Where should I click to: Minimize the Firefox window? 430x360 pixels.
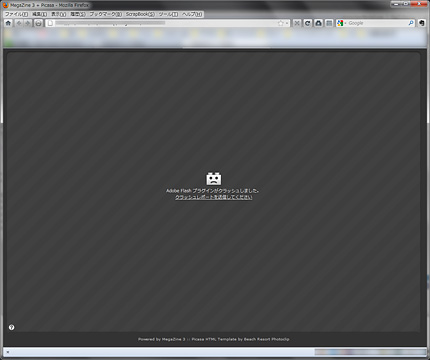(396, 4)
